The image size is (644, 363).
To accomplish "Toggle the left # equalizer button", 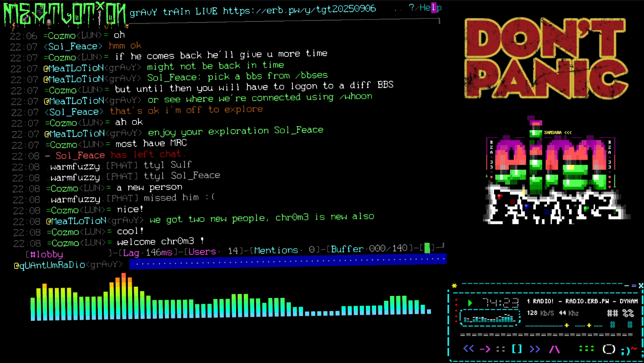I will coord(612,324).
